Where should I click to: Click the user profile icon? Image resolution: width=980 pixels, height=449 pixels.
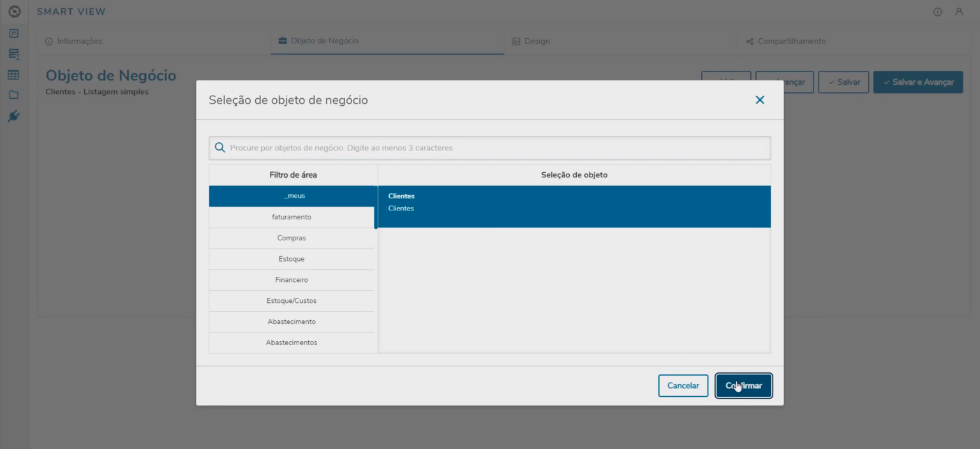tap(960, 11)
